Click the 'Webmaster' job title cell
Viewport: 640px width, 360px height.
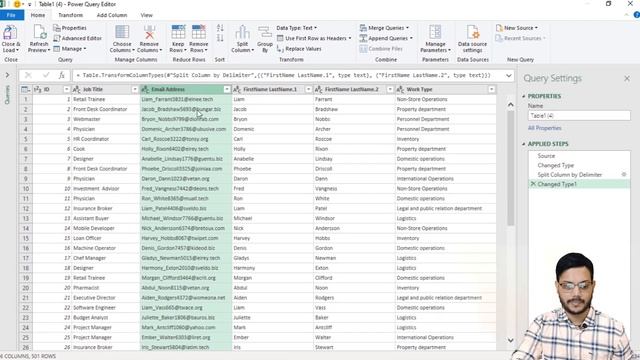[x=105, y=119]
